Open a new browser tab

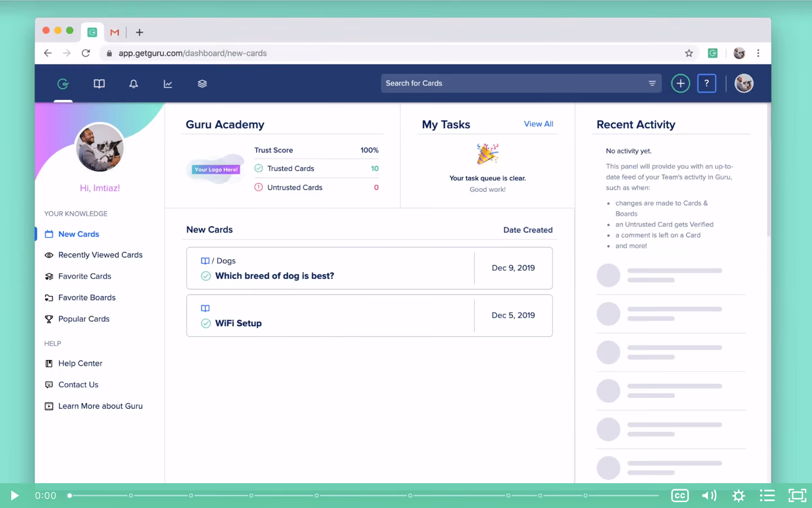[139, 32]
